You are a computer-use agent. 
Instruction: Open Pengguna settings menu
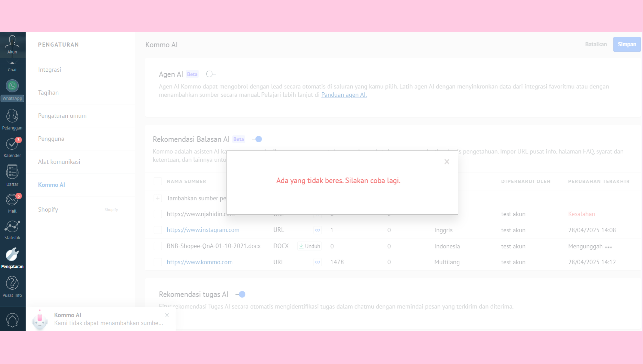80,139
